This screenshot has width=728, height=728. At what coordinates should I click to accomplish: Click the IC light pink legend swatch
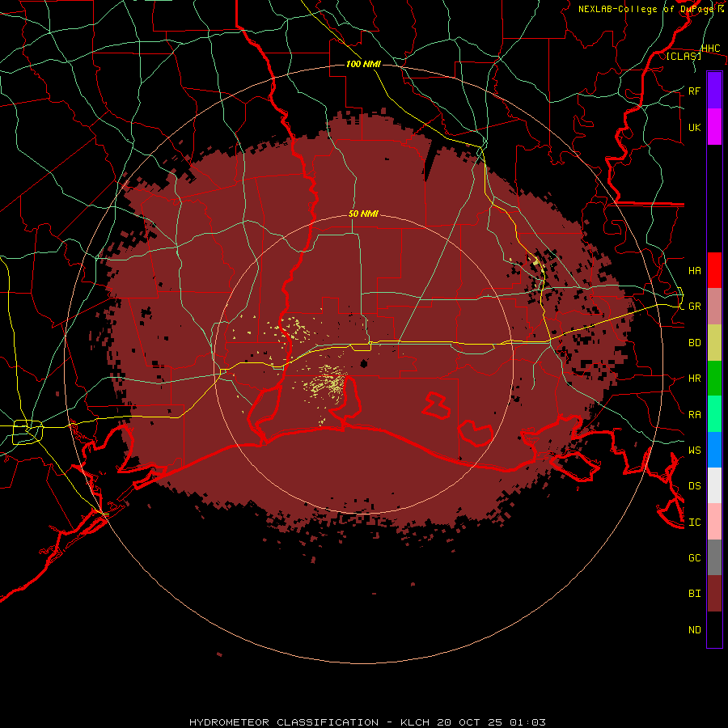click(x=714, y=522)
